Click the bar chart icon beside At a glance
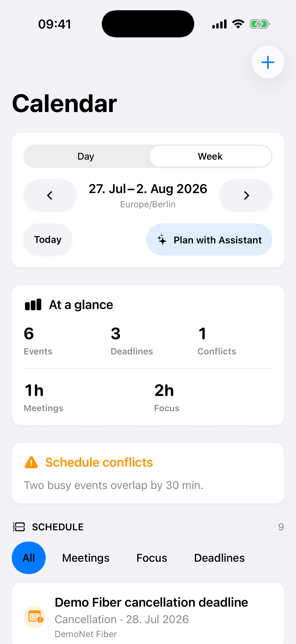Viewport: 296px width, 644px height. point(33,305)
